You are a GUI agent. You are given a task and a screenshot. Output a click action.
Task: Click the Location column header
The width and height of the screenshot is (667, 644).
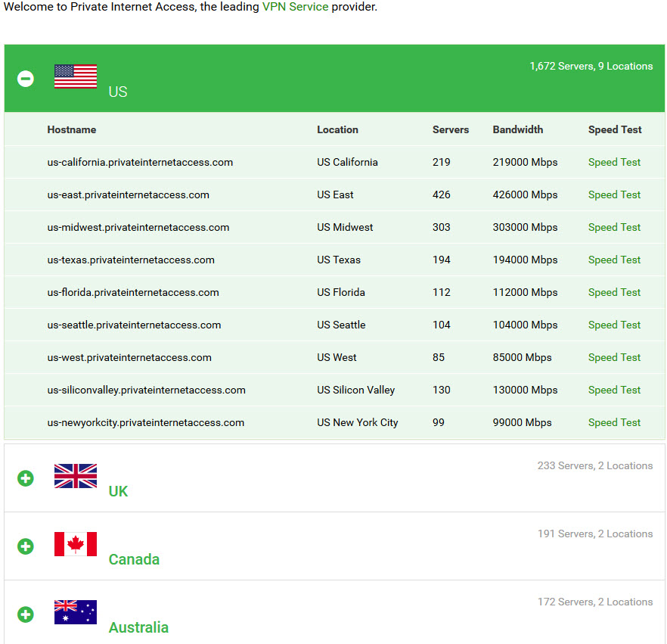(x=337, y=130)
